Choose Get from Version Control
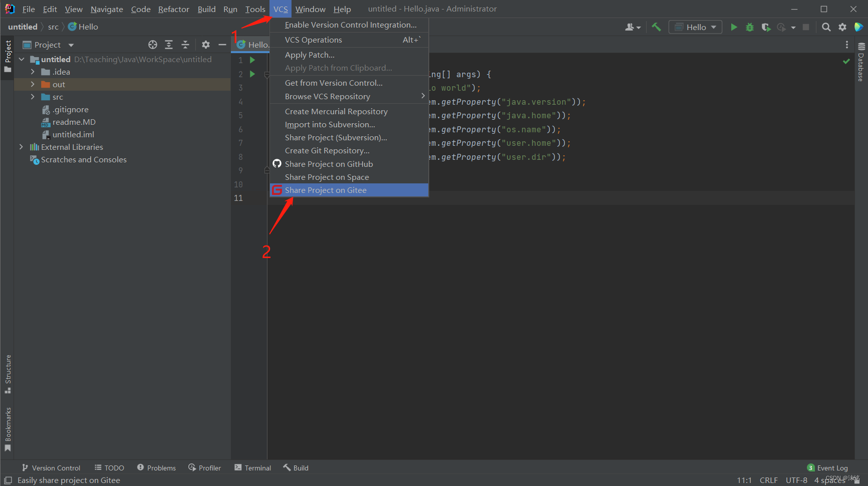 349,83
